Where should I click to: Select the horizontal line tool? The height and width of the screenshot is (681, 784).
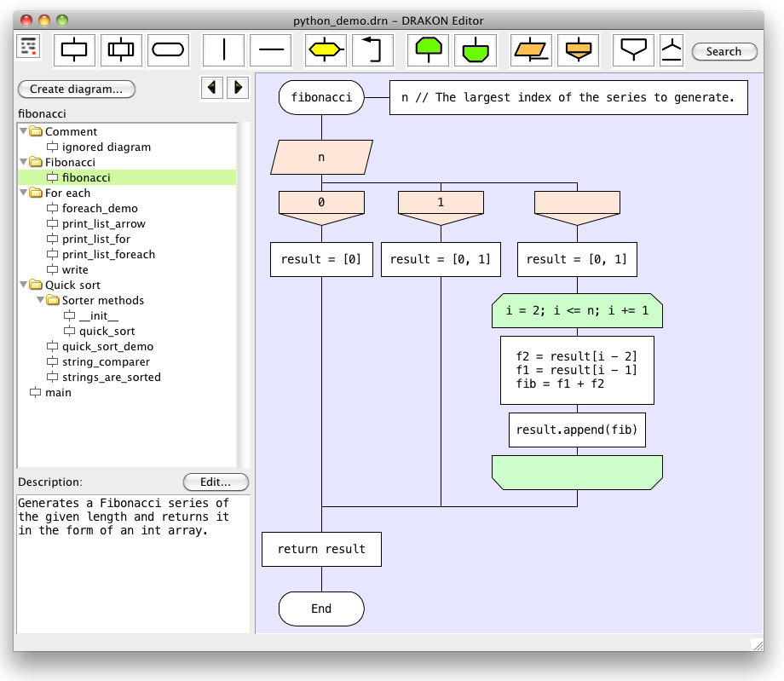[270, 50]
